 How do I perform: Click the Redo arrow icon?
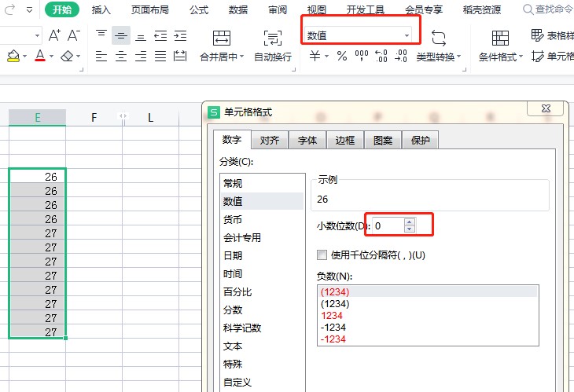pyautogui.click(x=10, y=9)
